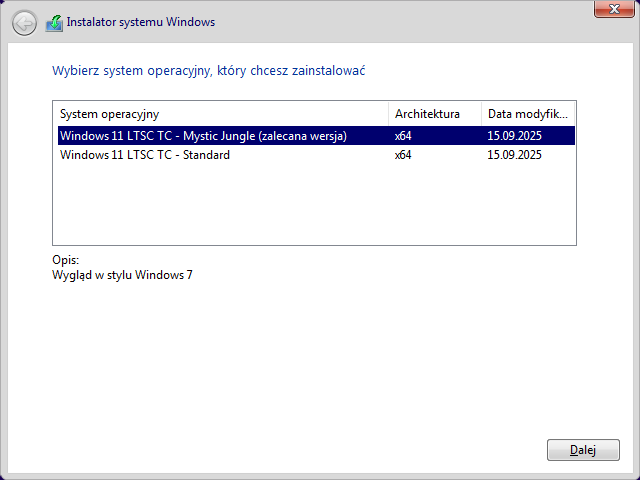Close the Windows installer window
This screenshot has height=480, width=640.
tap(612, 9)
